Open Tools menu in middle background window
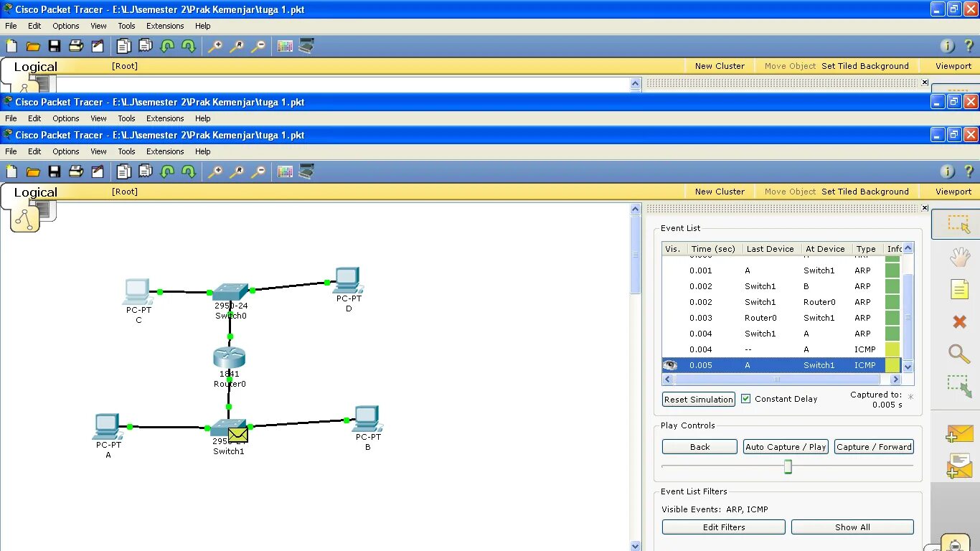 coord(126,118)
